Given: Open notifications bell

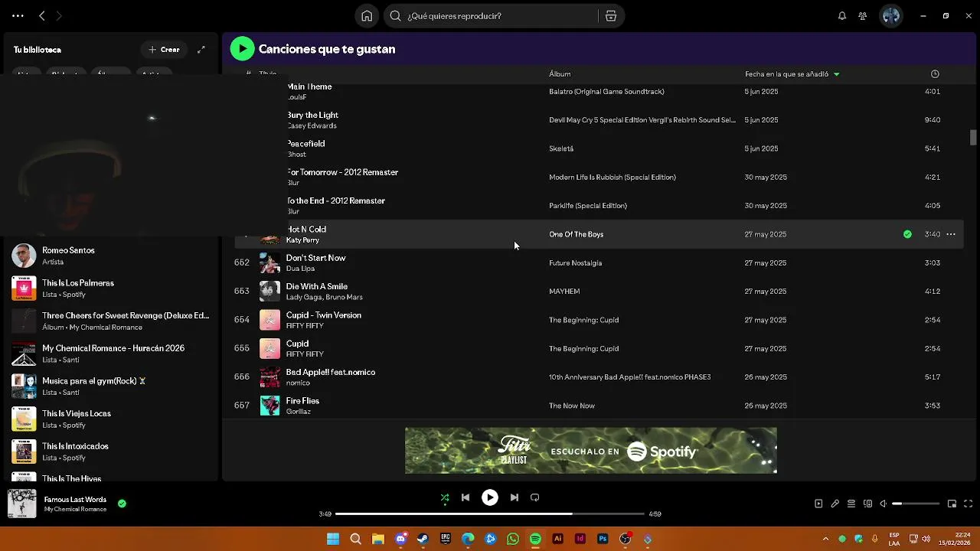Looking at the screenshot, I should click(842, 16).
